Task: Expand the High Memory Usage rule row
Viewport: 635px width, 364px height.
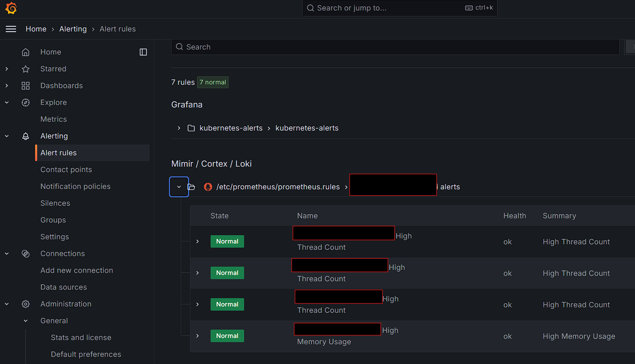Action: coord(198,336)
